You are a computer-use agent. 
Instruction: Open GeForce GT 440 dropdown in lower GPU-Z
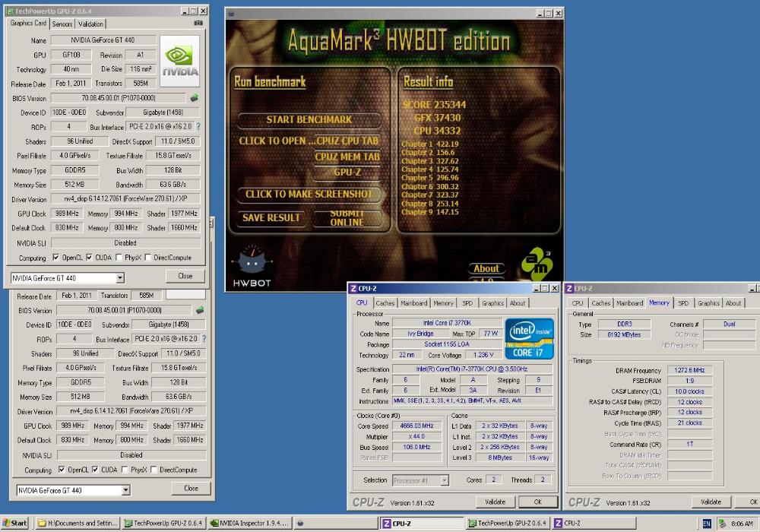tap(126, 490)
